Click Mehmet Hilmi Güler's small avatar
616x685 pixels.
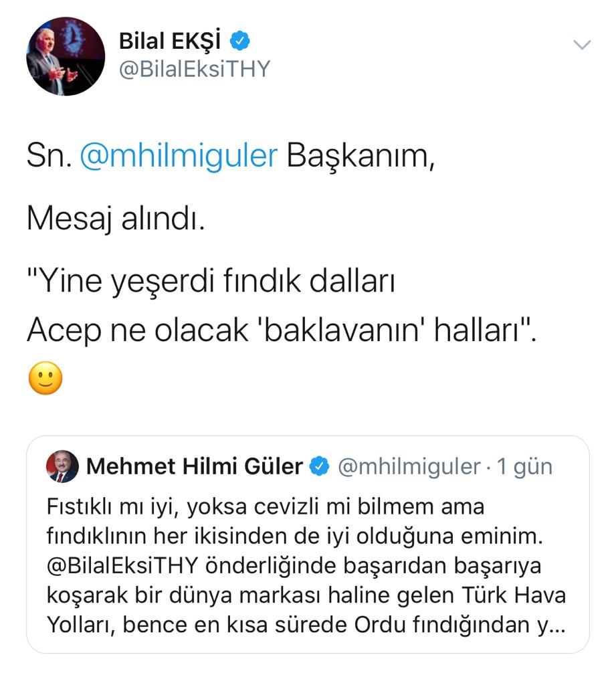pyautogui.click(x=62, y=466)
